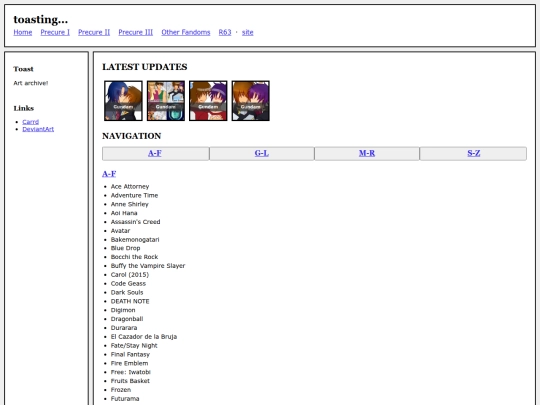Open the Carrd link in sidebar
Image resolution: width=540 pixels, height=405 pixels.
coord(31,122)
